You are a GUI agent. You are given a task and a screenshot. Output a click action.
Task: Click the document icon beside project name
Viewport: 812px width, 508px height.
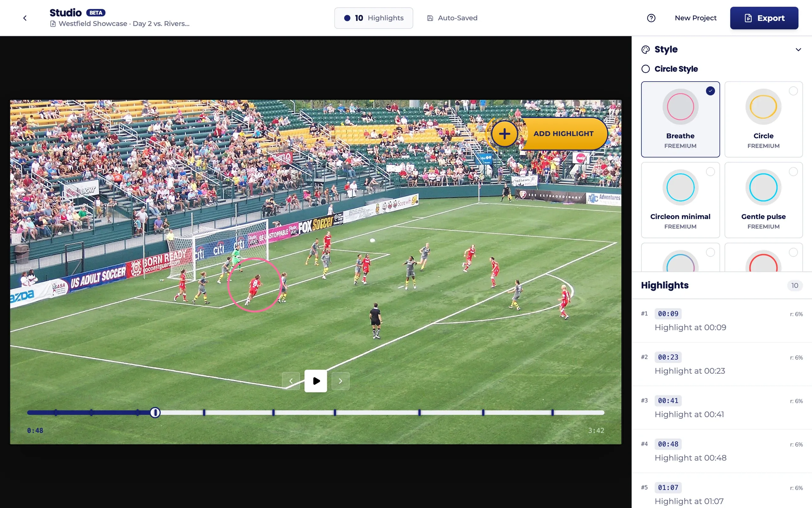(53, 24)
